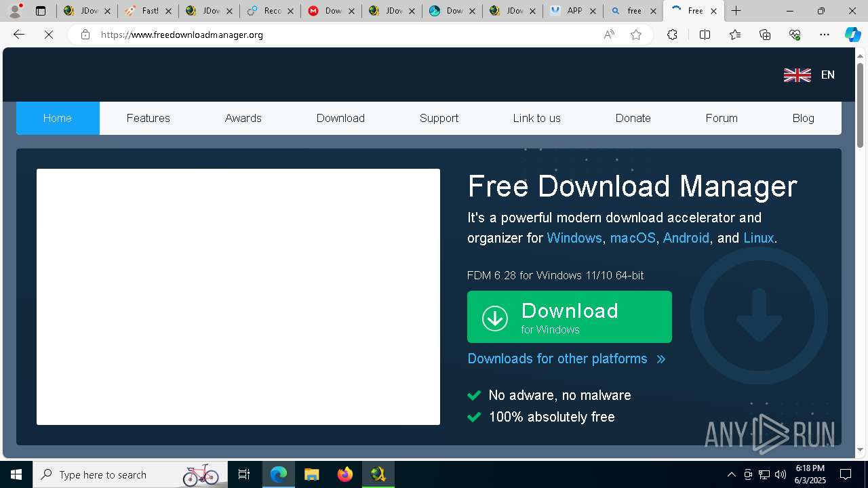Open the notifications center
Viewport: 868px width, 488px height.
point(846,474)
